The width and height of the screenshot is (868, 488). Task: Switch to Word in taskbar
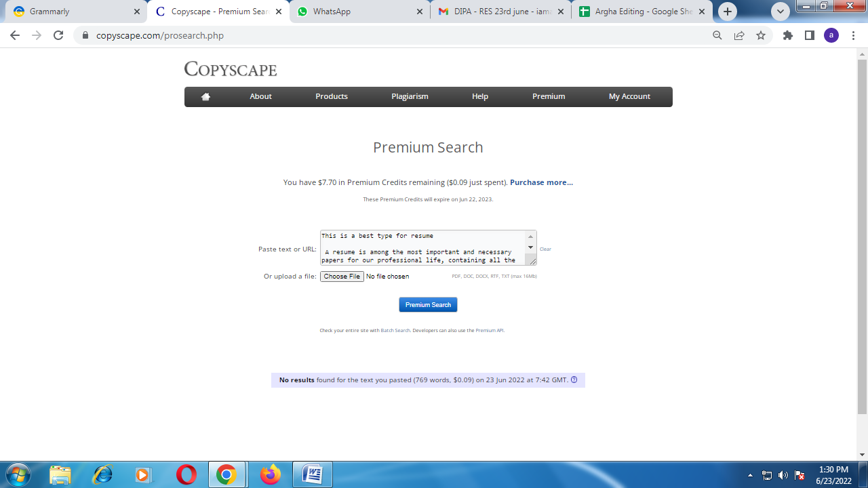(313, 474)
